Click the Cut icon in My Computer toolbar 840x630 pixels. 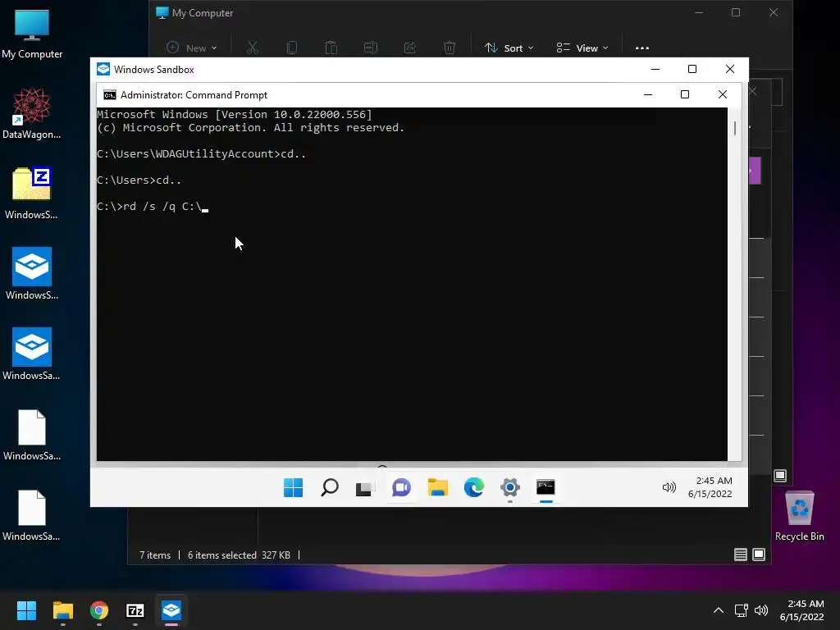pyautogui.click(x=253, y=48)
